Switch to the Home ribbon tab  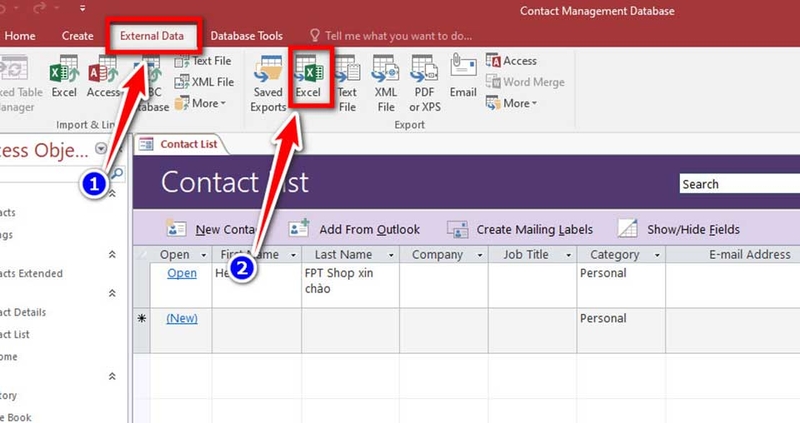click(x=19, y=36)
